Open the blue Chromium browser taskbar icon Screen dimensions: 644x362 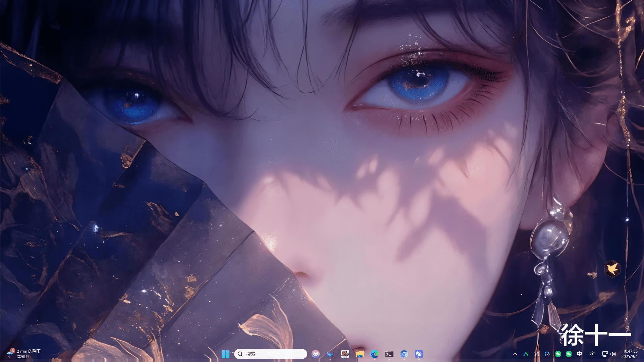(404, 354)
